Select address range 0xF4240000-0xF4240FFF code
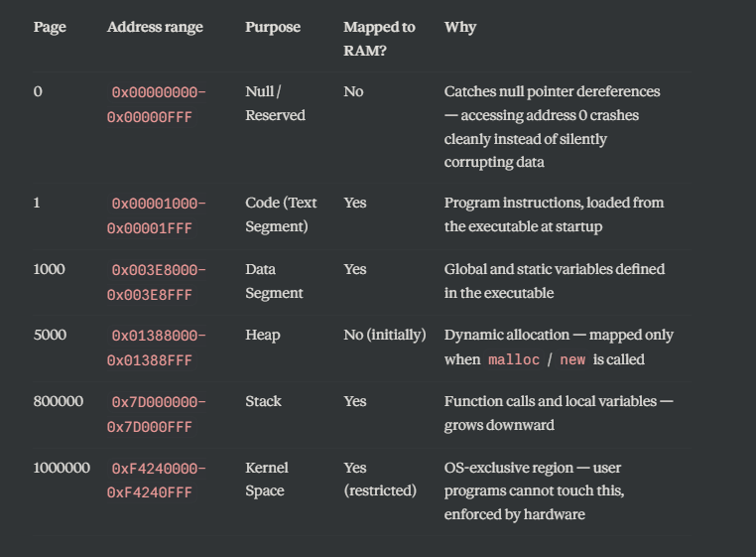Viewport: 756px width, 557px height. point(156,481)
